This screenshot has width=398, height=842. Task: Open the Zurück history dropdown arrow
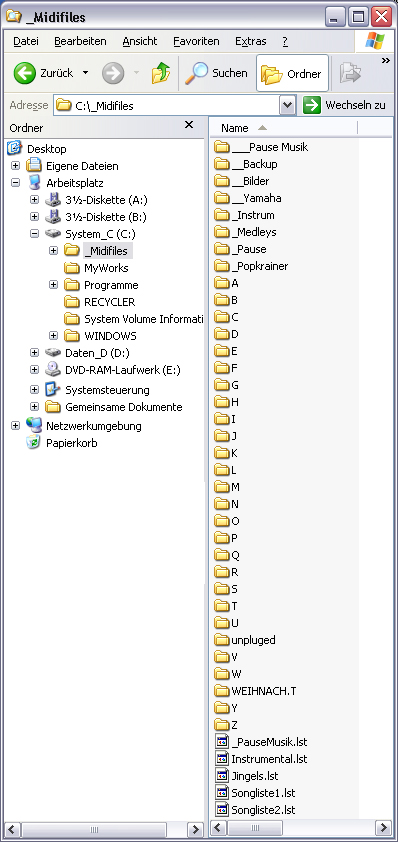click(85, 73)
